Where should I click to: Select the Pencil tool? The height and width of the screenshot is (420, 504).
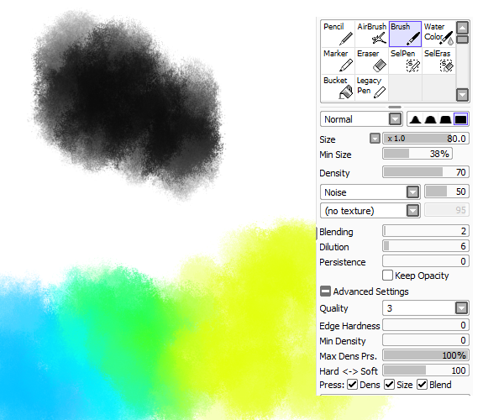(339, 34)
